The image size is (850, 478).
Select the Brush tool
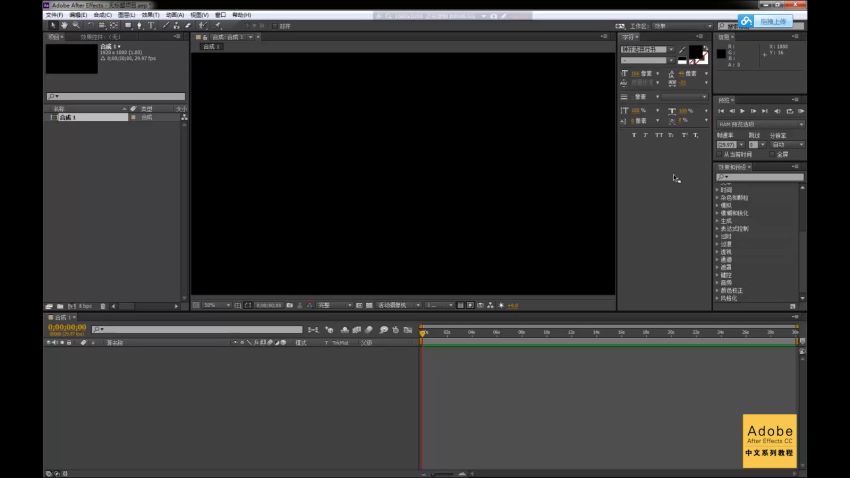point(165,25)
